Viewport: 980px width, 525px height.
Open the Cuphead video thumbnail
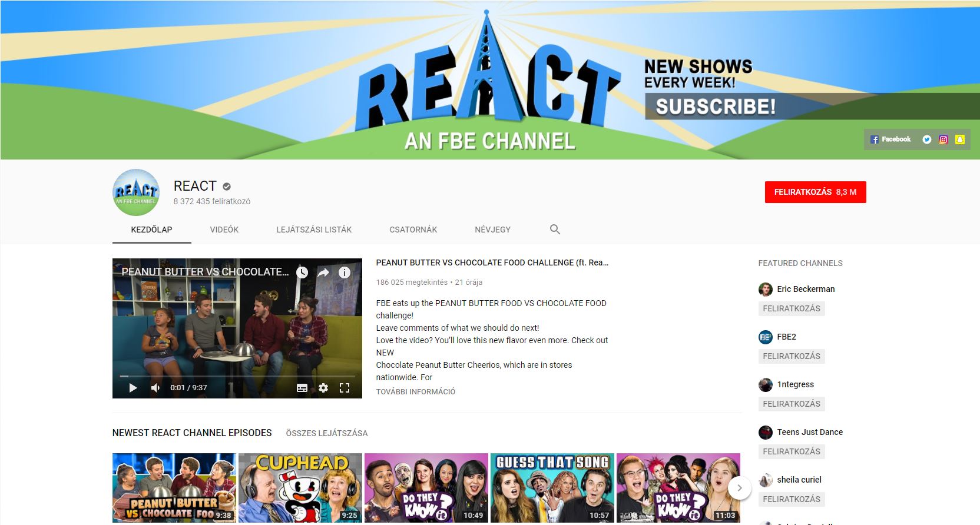click(300, 488)
